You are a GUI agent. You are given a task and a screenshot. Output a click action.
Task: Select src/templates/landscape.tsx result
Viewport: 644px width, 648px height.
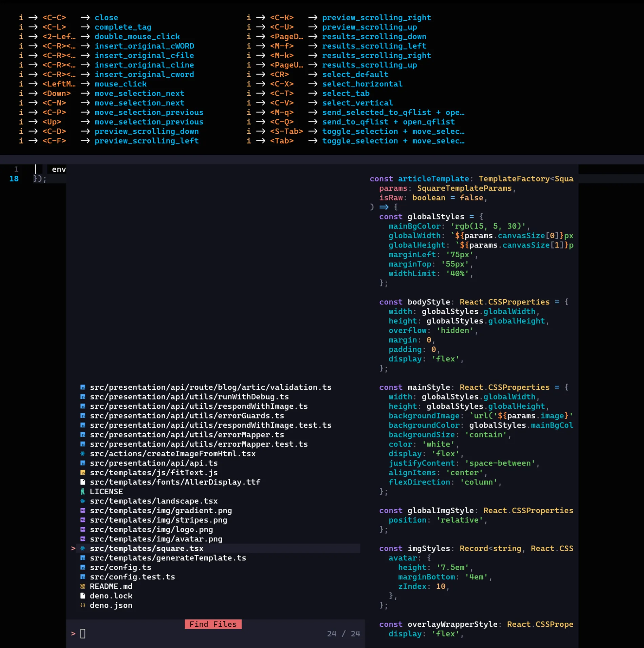153,501
